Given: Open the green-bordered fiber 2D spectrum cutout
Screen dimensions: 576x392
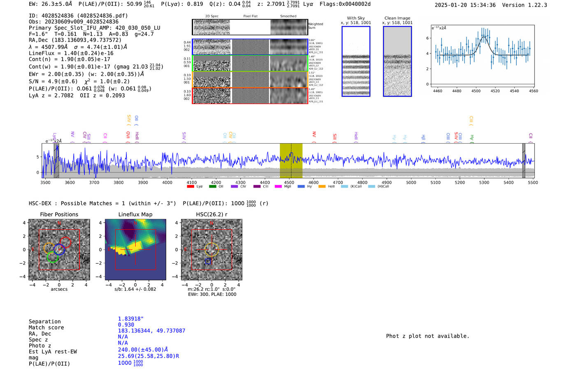Looking at the screenshot, I should (250, 63).
